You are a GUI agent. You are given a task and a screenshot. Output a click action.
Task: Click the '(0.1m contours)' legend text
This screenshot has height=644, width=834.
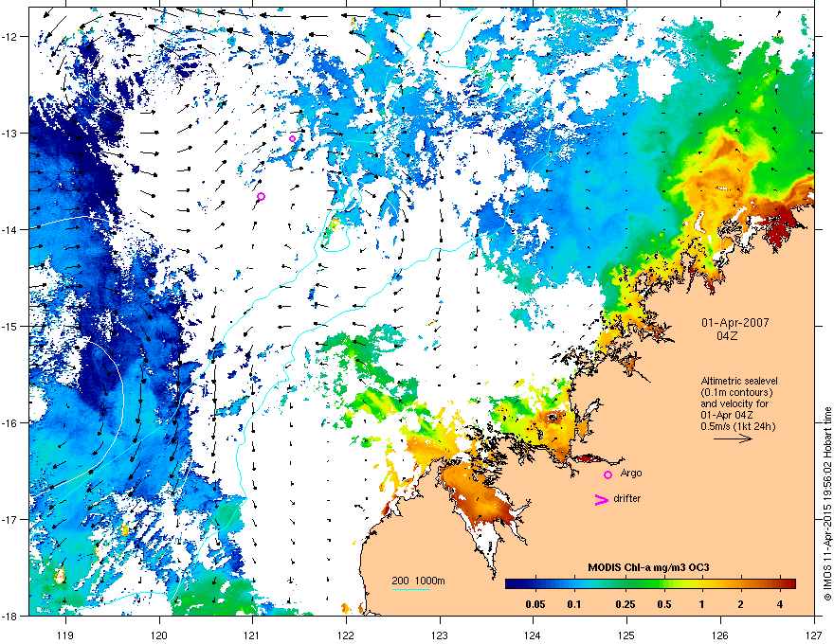point(736,392)
